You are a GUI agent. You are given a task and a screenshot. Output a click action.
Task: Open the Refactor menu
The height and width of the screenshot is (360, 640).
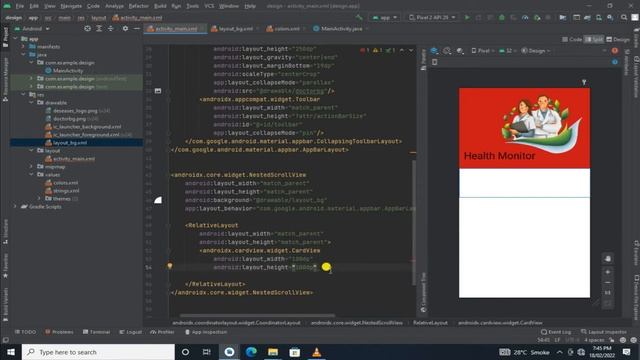(x=138, y=6)
